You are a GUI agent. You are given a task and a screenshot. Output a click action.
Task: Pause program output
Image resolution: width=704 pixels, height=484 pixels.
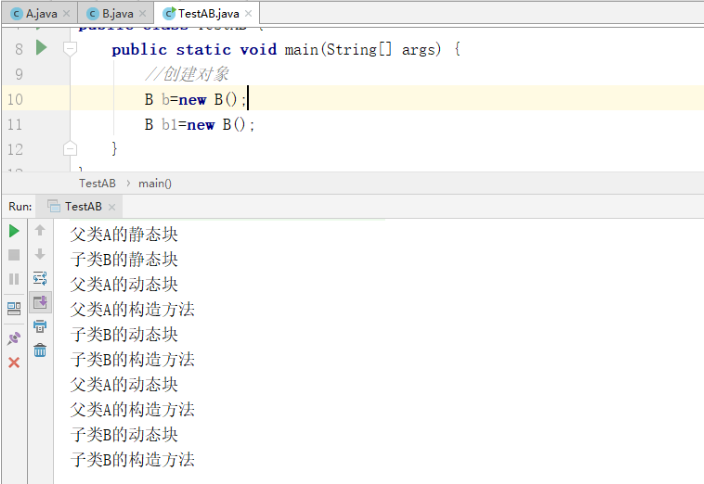tap(14, 279)
